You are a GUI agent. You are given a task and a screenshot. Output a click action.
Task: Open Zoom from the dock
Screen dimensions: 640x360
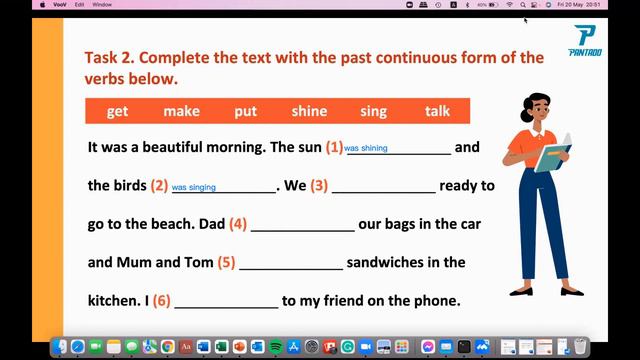365,347
